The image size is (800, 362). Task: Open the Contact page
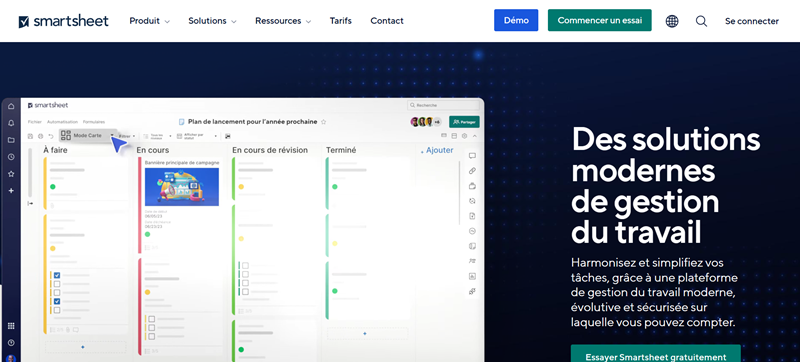[x=387, y=21]
